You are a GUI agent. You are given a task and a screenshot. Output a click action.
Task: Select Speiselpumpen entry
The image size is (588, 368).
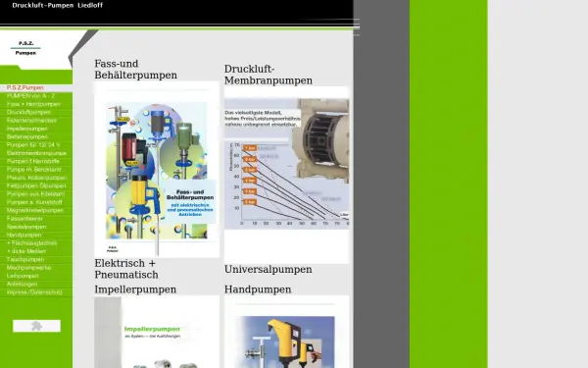coord(36,227)
